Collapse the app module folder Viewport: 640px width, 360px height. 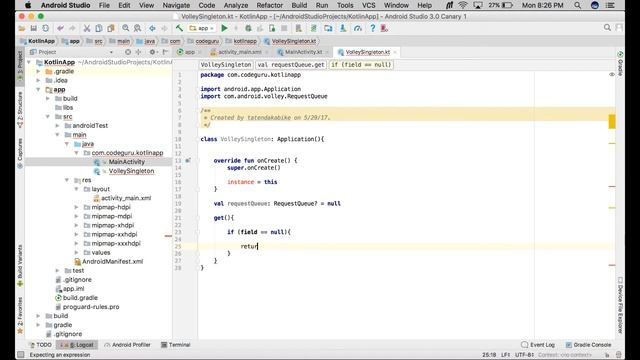tap(38, 89)
